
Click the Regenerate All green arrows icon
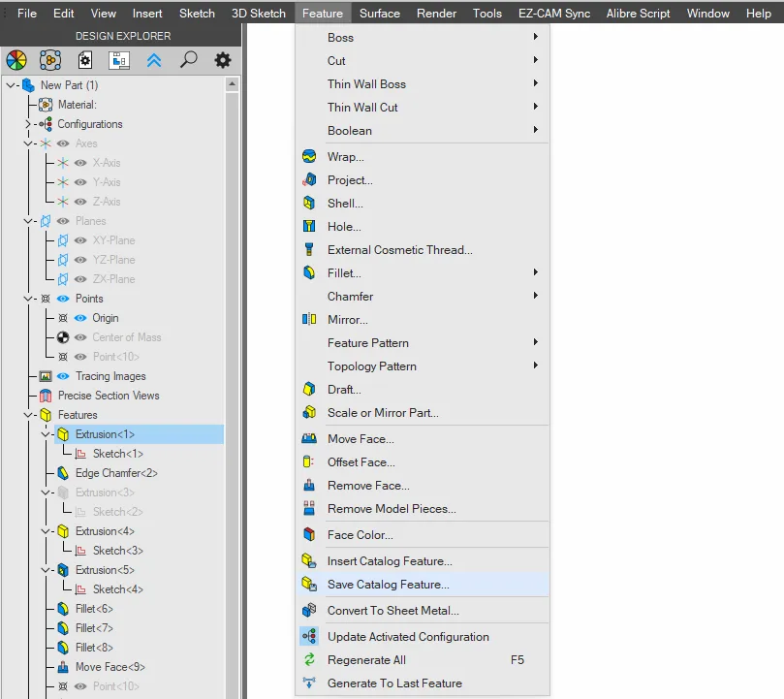[309, 660]
